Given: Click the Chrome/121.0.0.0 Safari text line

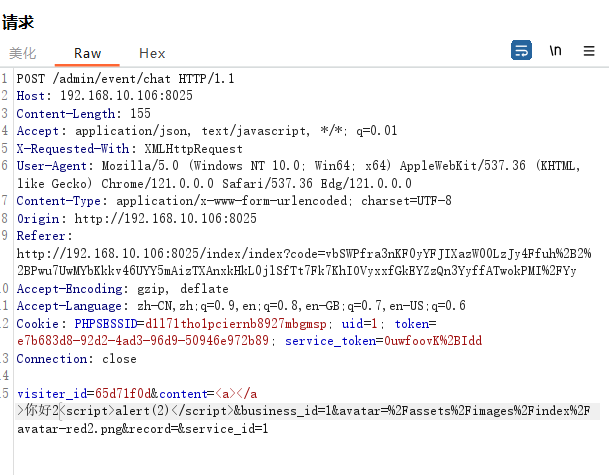Looking at the screenshot, I should (x=214, y=183).
